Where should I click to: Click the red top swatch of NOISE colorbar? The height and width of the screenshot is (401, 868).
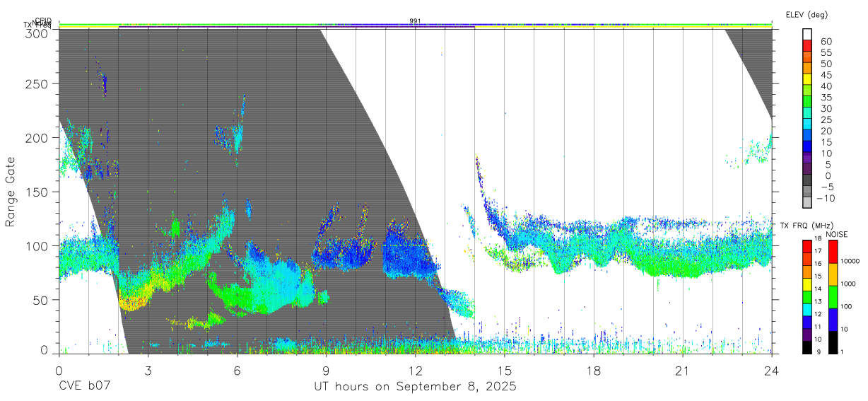click(x=833, y=251)
